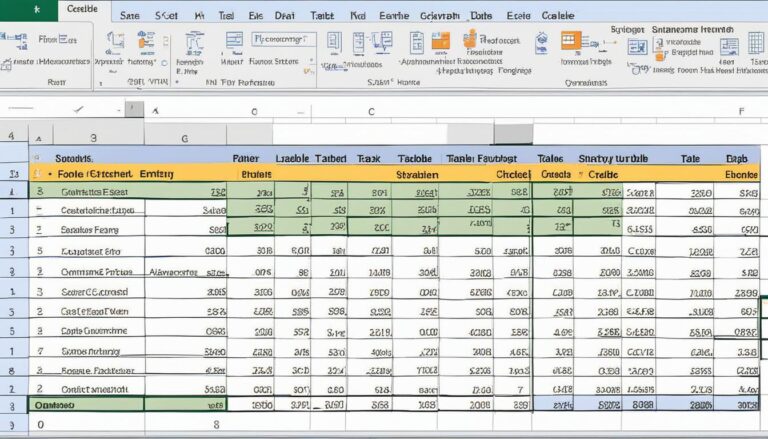Click the grid table icon at ribbon end

click(x=756, y=43)
